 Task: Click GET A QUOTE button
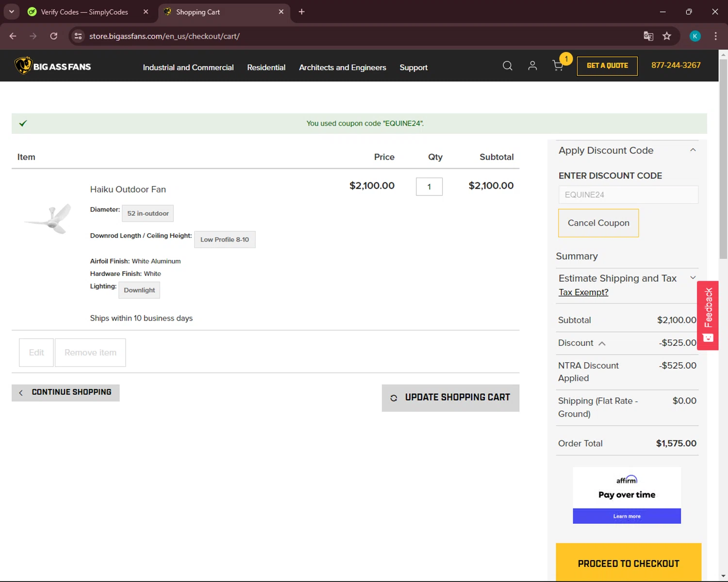pos(607,65)
